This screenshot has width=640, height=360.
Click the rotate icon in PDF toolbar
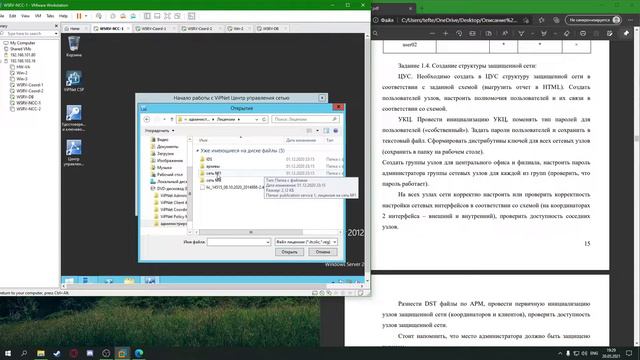point(459,33)
